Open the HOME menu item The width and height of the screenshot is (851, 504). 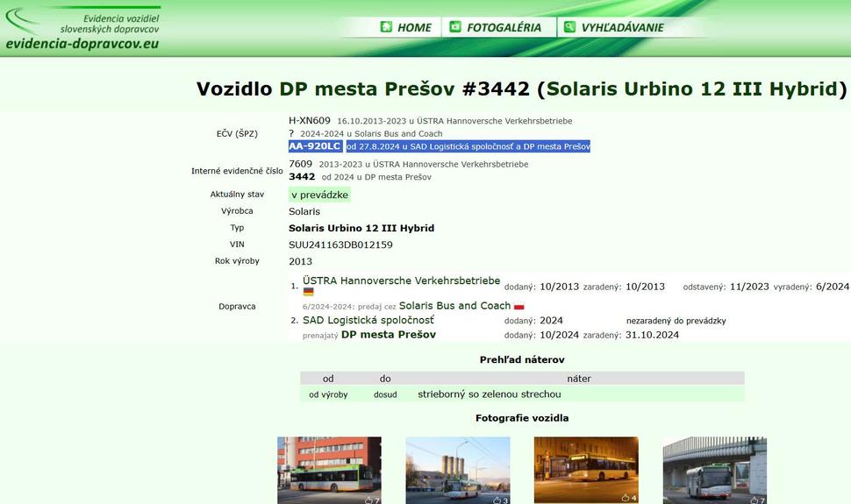tap(414, 27)
